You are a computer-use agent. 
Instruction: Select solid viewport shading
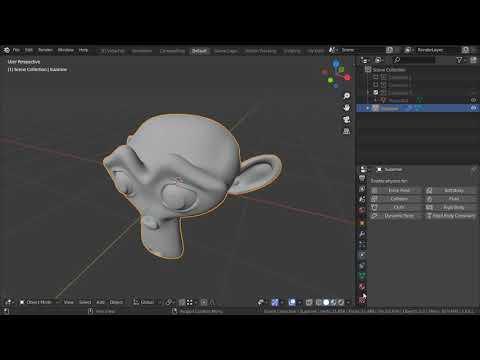click(x=326, y=302)
